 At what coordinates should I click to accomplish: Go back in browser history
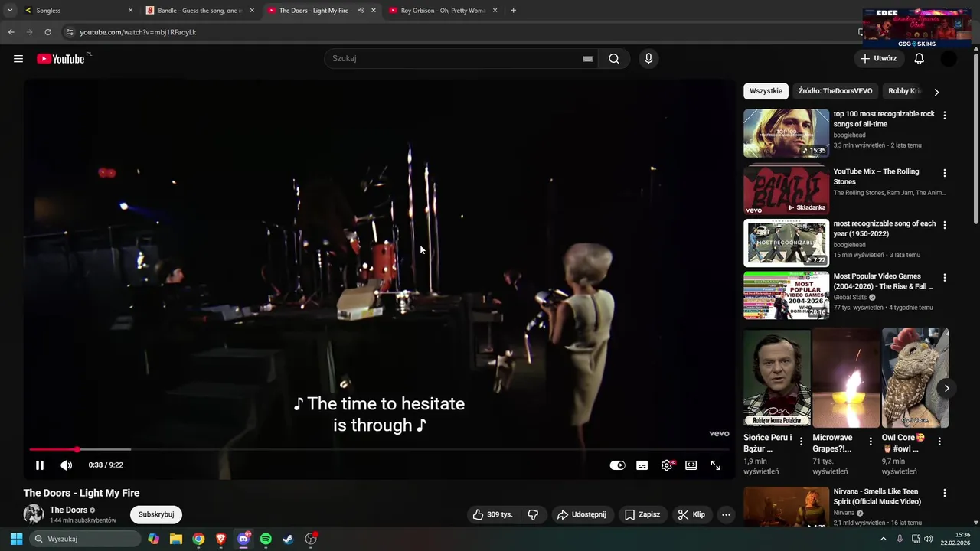click(11, 32)
